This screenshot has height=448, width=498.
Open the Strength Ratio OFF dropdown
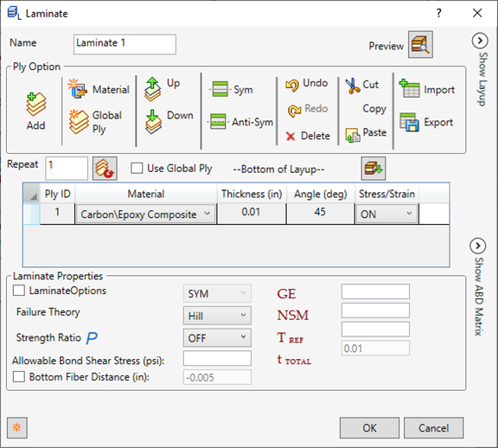(x=217, y=337)
